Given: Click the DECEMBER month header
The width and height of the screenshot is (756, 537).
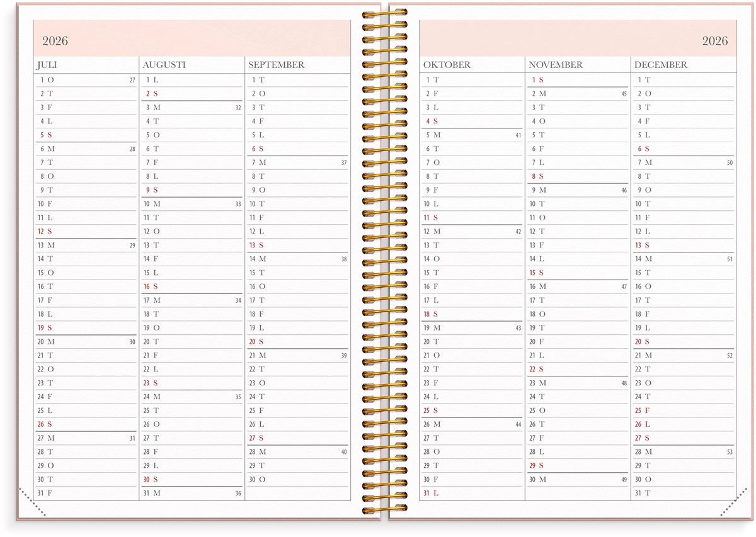Looking at the screenshot, I should [660, 65].
